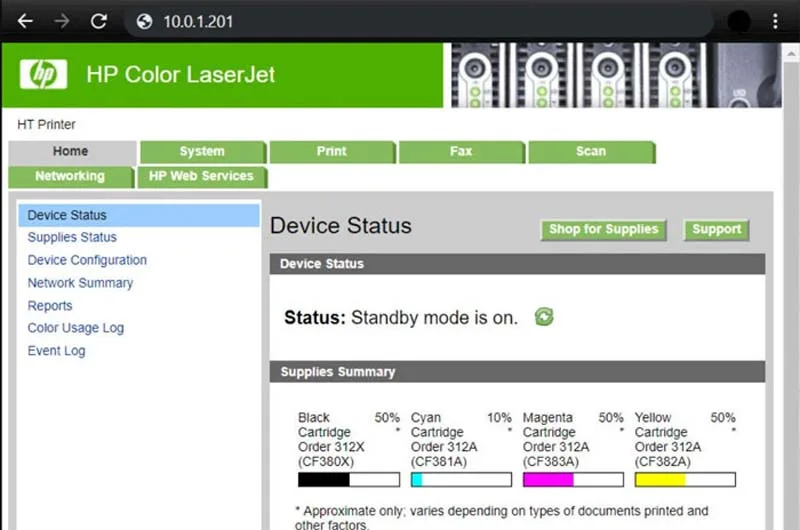Click the Device Status page heading
The height and width of the screenshot is (530, 800).
coord(341,226)
